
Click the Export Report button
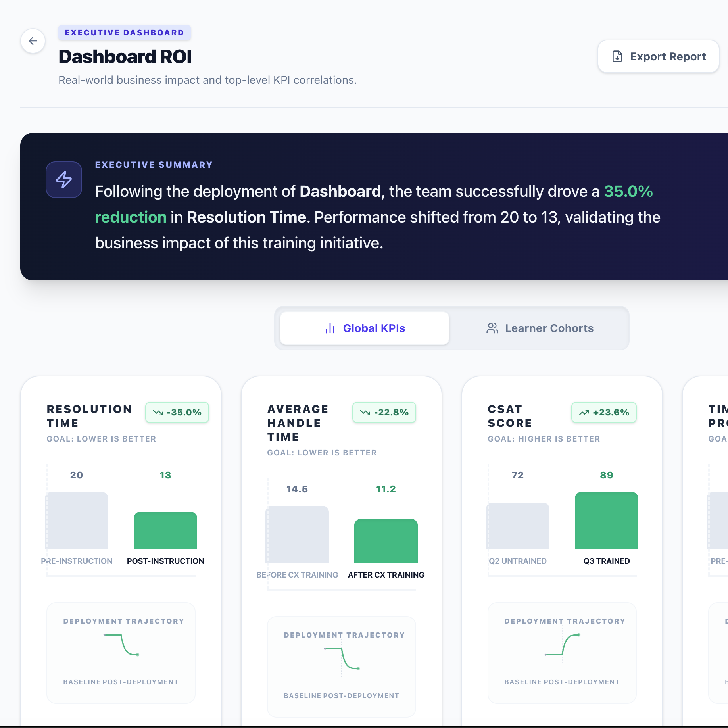658,56
